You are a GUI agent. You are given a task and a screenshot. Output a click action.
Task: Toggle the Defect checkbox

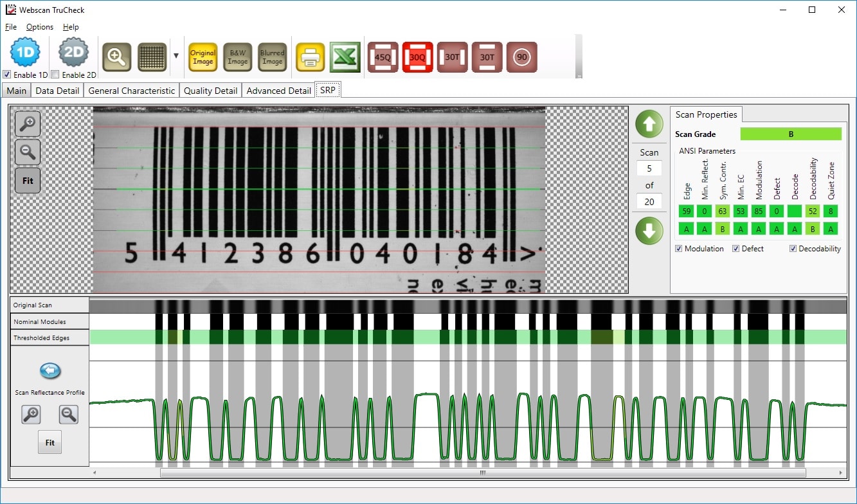pos(736,249)
